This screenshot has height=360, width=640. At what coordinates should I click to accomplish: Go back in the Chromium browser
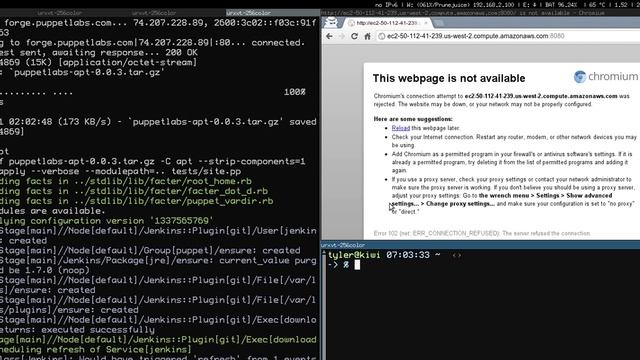click(x=329, y=36)
